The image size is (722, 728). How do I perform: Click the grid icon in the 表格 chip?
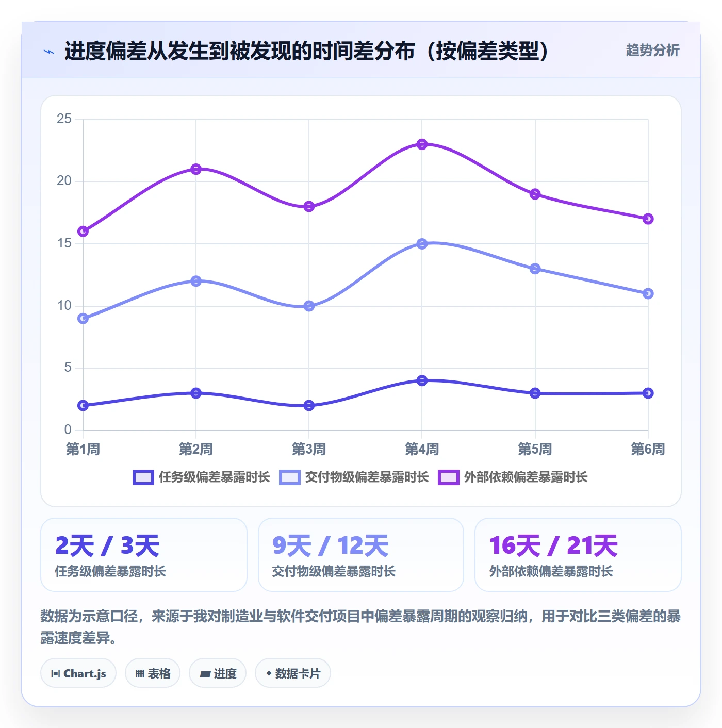[140, 674]
